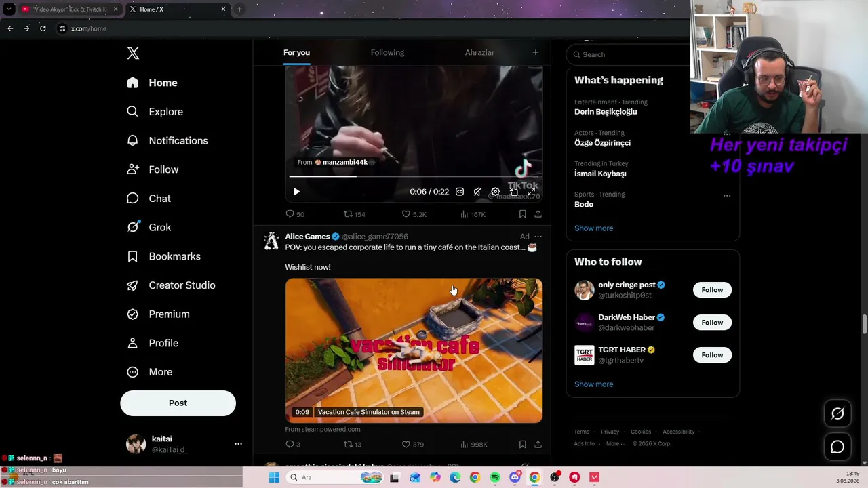Reload the page in the browser

click(43, 28)
